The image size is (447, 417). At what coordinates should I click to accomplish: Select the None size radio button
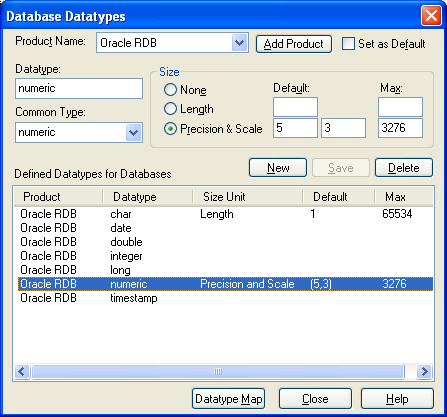[170, 90]
